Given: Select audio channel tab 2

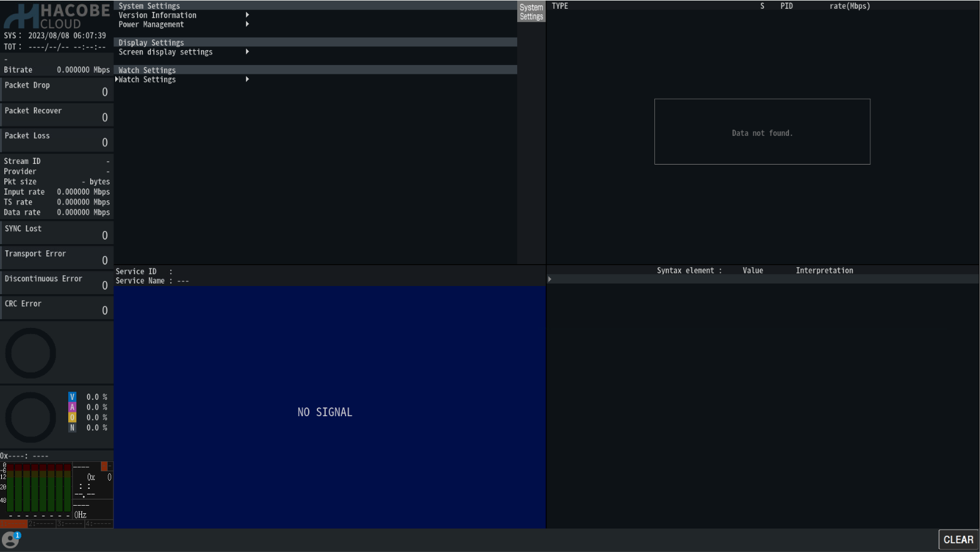Looking at the screenshot, I should [x=41, y=524].
